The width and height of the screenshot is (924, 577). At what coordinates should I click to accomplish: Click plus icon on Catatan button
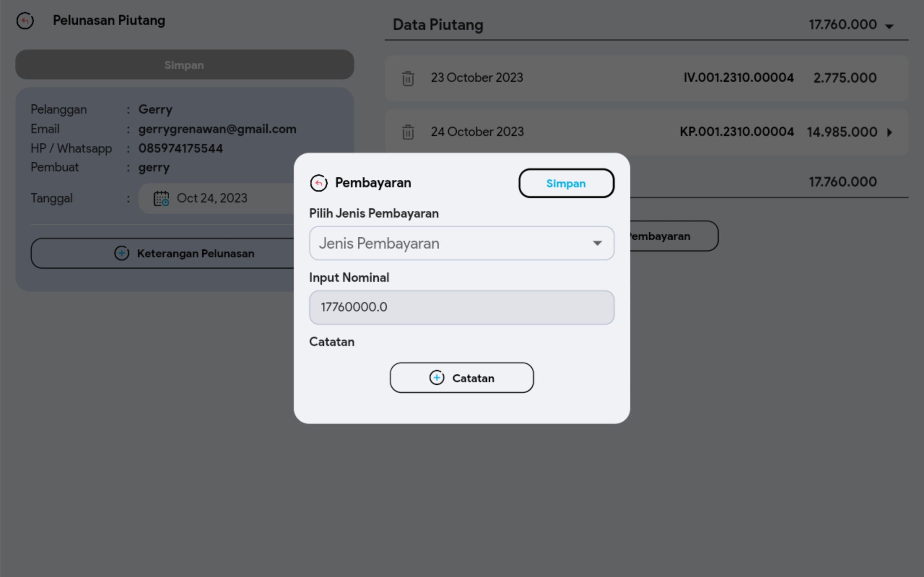(x=437, y=378)
